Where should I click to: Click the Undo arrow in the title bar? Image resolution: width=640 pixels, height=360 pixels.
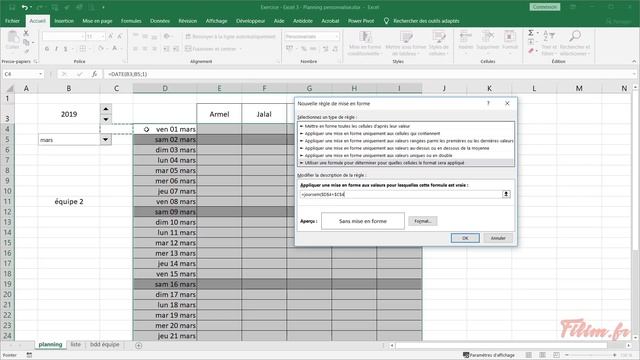click(24, 7)
